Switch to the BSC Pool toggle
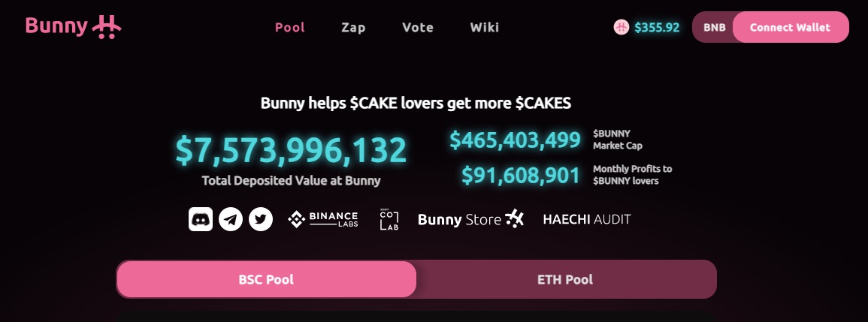Image resolution: width=868 pixels, height=322 pixels. point(266,279)
